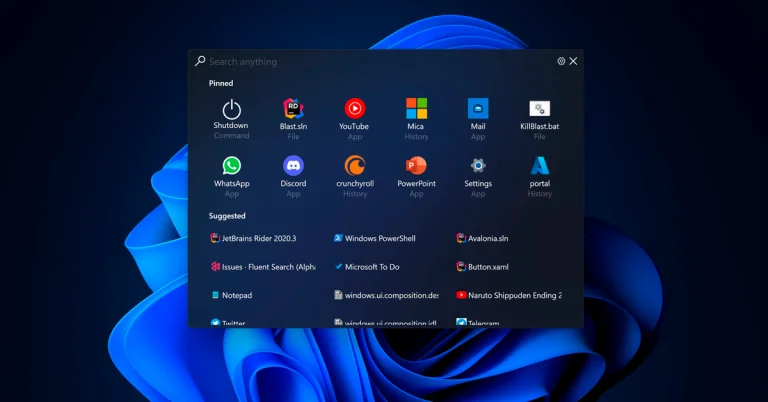The height and width of the screenshot is (402, 768).
Task: Open Microsoft To Do suggestion
Action: pyautogui.click(x=371, y=267)
